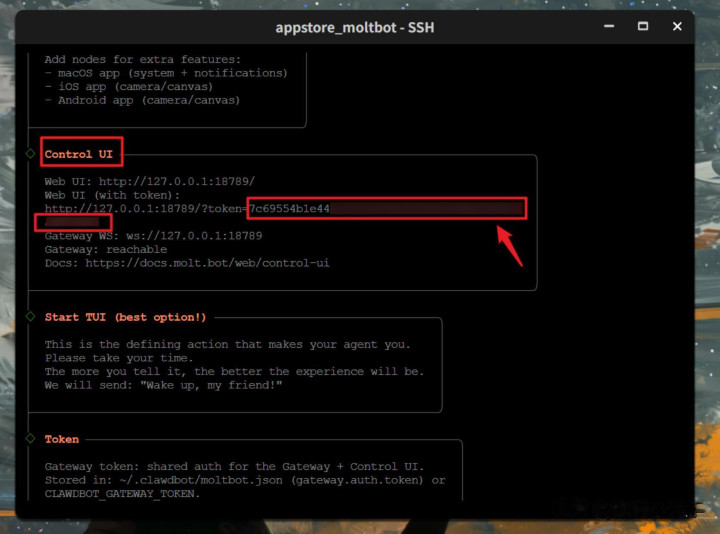
Task: Close the appstore_moltbot SSH window
Action: pyautogui.click(x=677, y=27)
